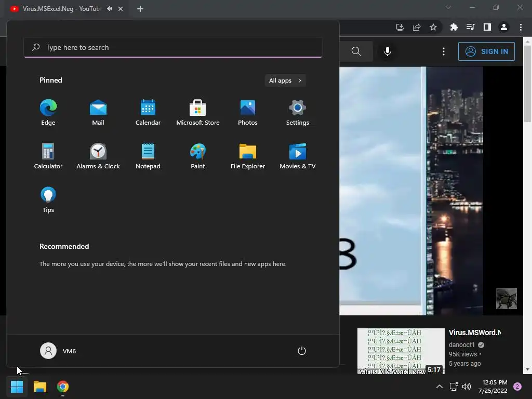Screen dimensions: 532x399
Task: Open the Virus.MSWord video thumbnail
Action: (401, 351)
